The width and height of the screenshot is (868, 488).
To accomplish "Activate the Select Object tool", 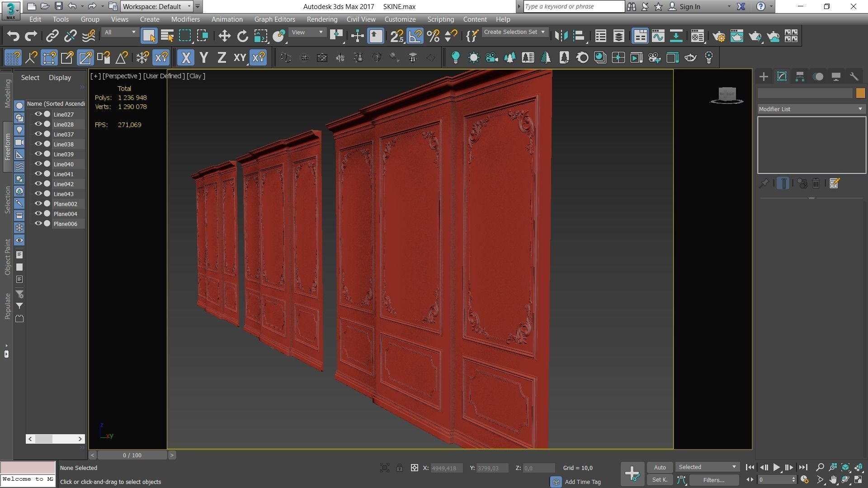I will pyautogui.click(x=149, y=36).
